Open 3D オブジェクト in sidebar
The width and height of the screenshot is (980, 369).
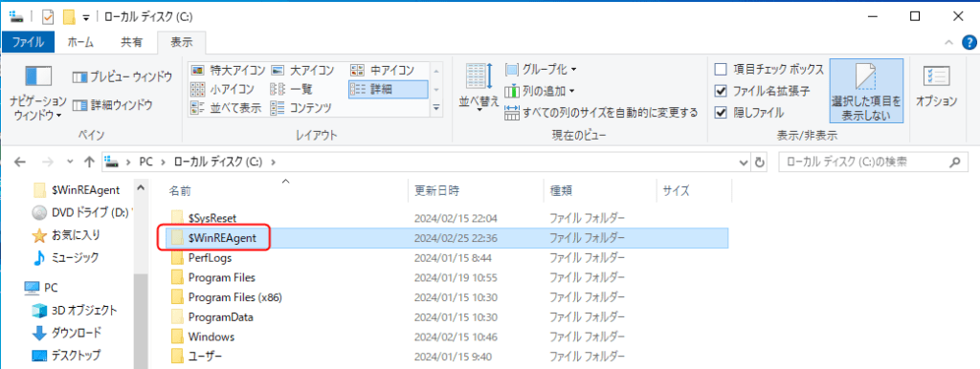tap(75, 310)
